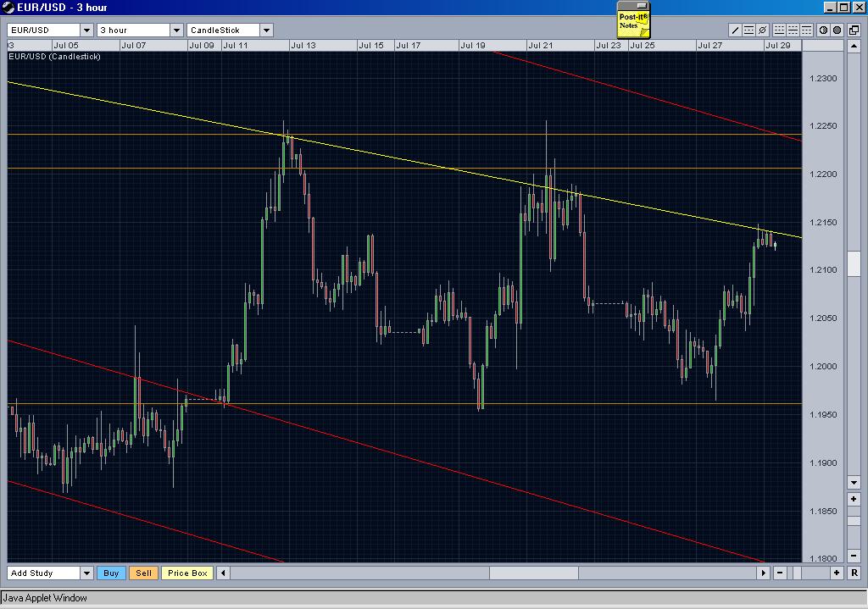Open the detached chart window icon

854,30
